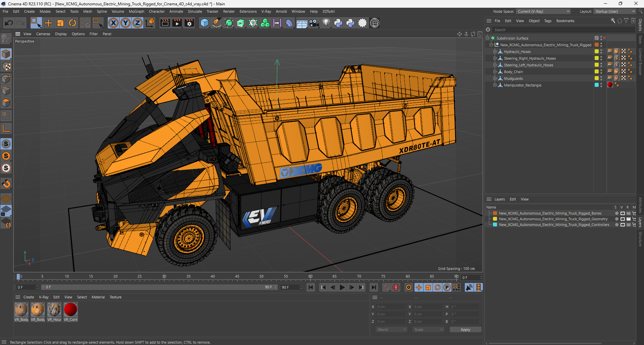Click the orange Rigged_Bones layer swatch

click(x=495, y=213)
